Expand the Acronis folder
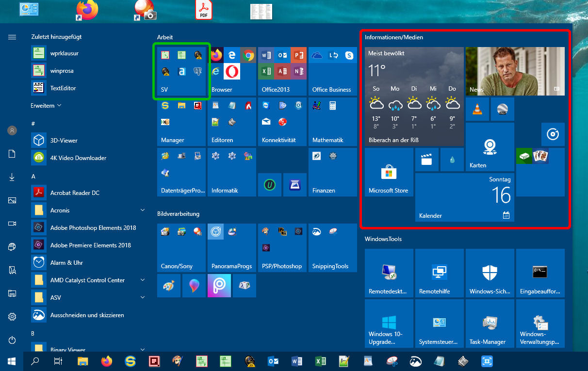 tap(143, 210)
